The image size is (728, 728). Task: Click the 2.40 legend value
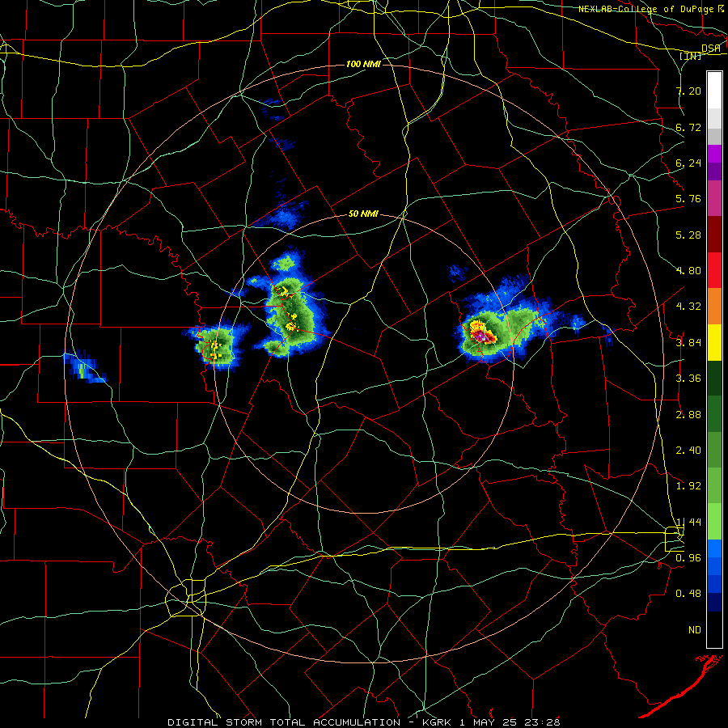(688, 451)
